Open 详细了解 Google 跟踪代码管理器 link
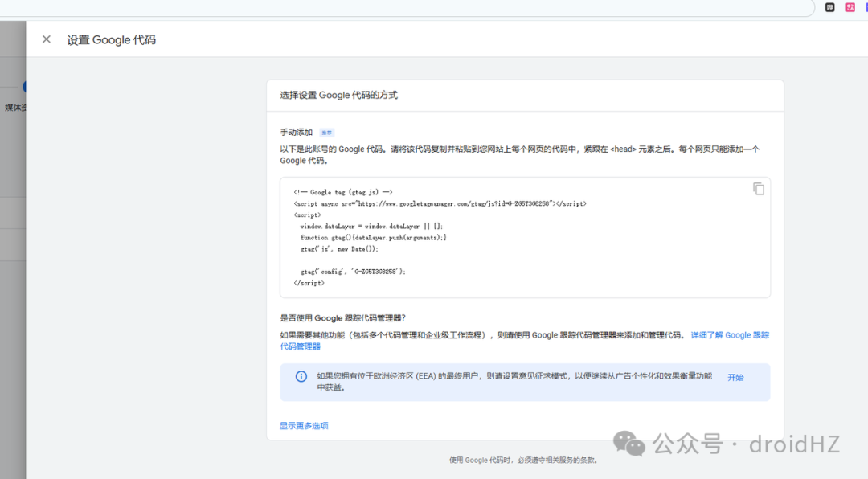The image size is (868, 479). 730,335
